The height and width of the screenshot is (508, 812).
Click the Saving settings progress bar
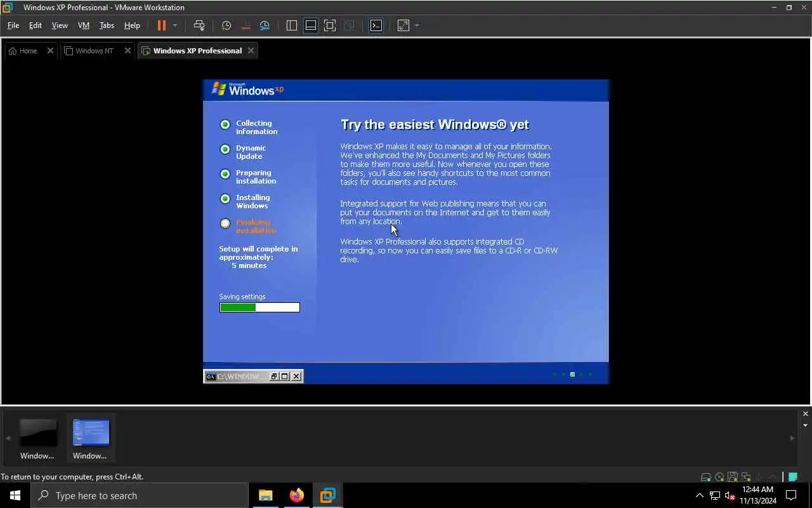tap(259, 307)
